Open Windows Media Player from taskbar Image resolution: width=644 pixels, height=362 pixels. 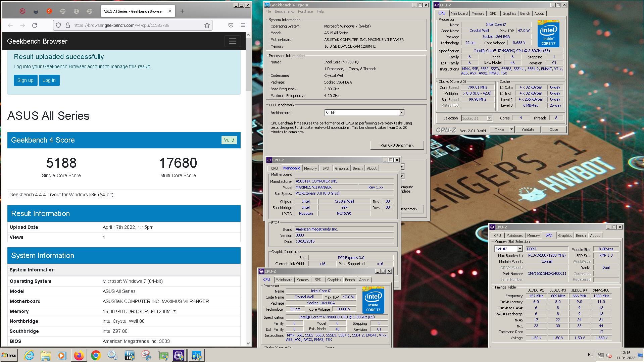pos(62,355)
